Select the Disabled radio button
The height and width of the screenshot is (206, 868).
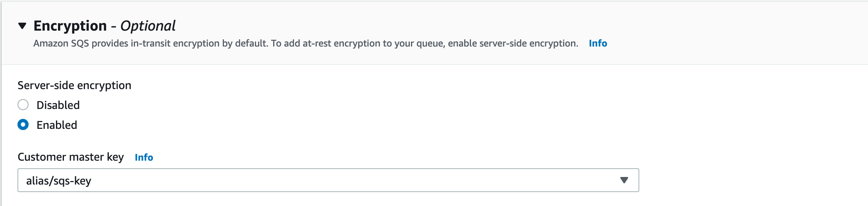23,105
